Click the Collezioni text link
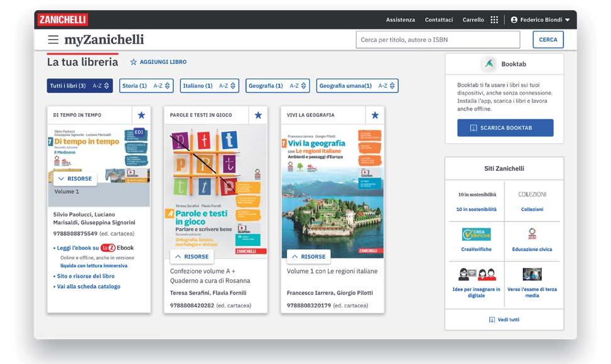 click(532, 210)
